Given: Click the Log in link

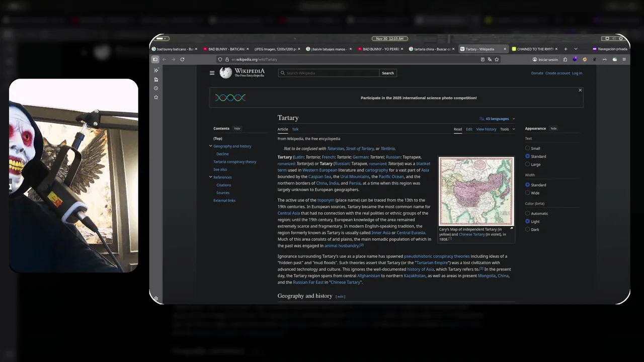Looking at the screenshot, I should coord(577,73).
